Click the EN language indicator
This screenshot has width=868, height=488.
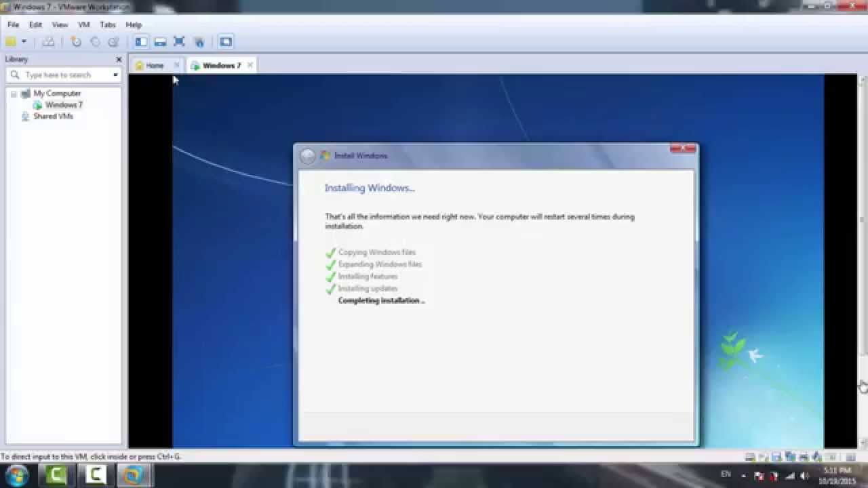pos(726,474)
